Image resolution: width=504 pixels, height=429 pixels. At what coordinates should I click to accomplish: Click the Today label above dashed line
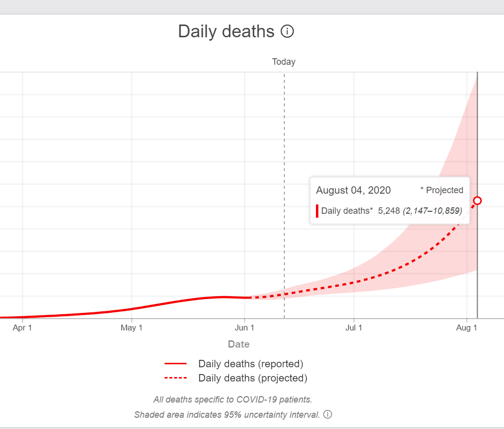(284, 62)
